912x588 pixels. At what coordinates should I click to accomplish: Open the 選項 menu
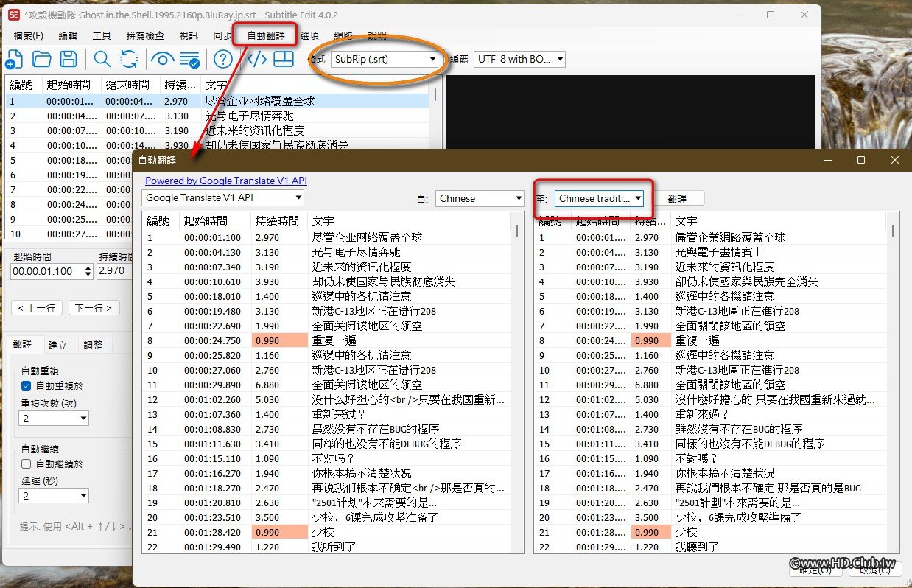309,35
